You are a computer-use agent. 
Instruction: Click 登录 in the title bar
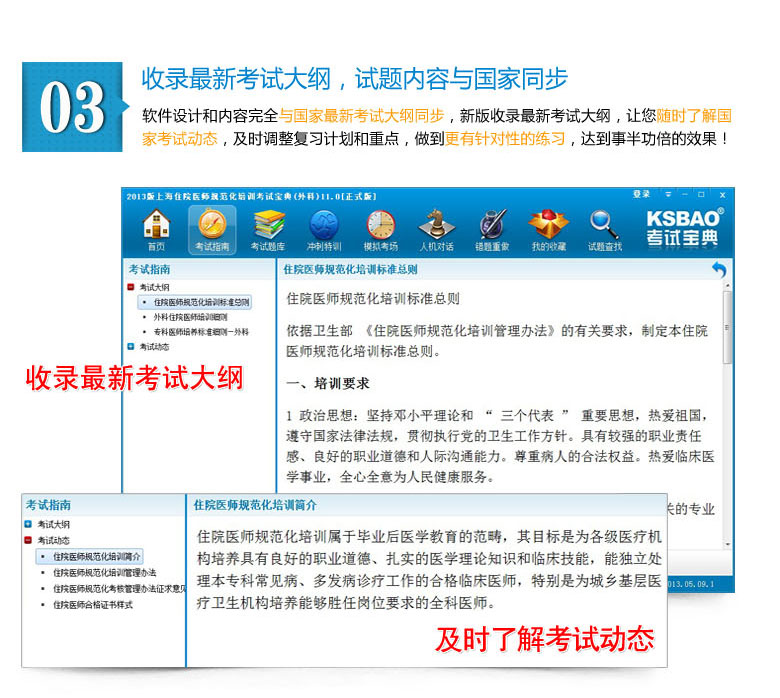tap(641, 194)
